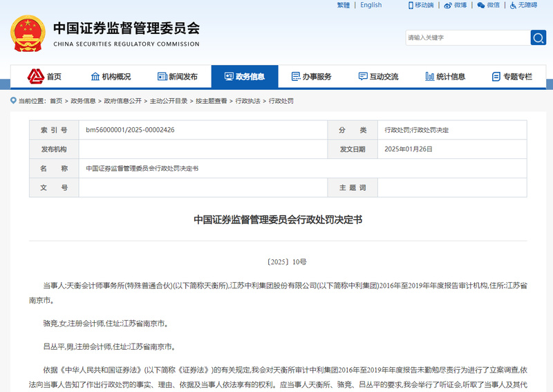Open the 无障碍 accessibility link
The height and width of the screenshot is (392, 553).
coord(527,5)
